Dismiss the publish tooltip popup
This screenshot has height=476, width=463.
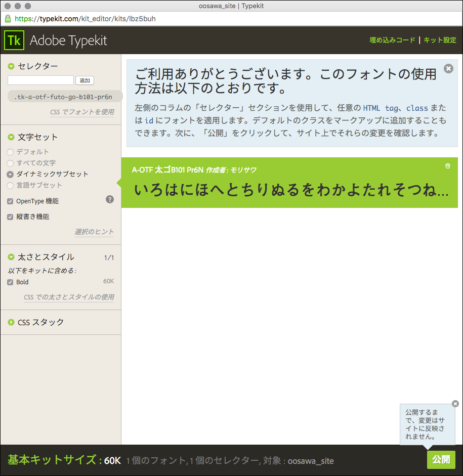pyautogui.click(x=455, y=404)
